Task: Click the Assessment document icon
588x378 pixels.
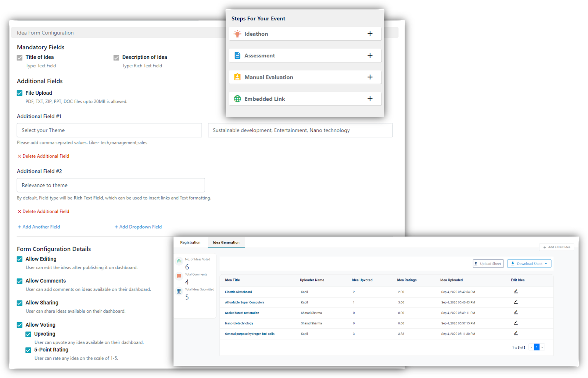Action: 237,55
